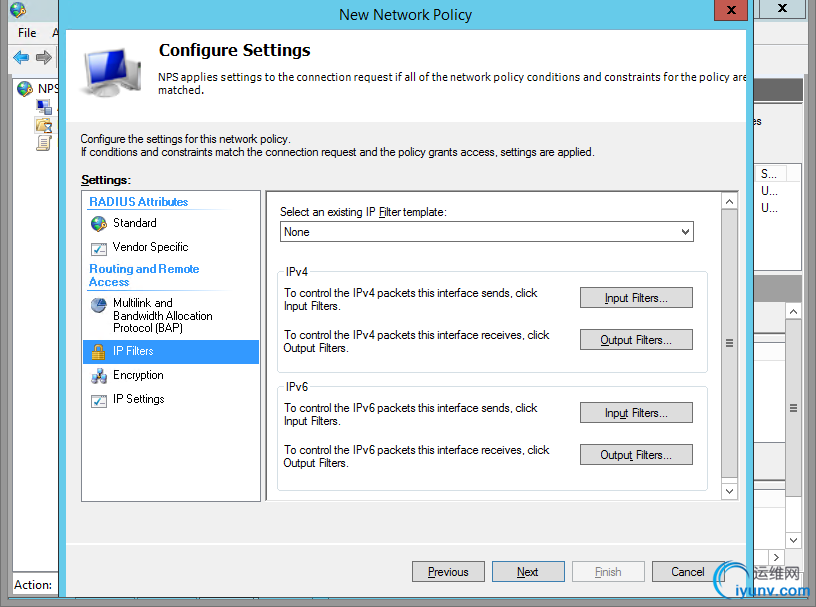Open the Vendor Specific attributes item
Screen dimensions: 816x607
[150, 247]
